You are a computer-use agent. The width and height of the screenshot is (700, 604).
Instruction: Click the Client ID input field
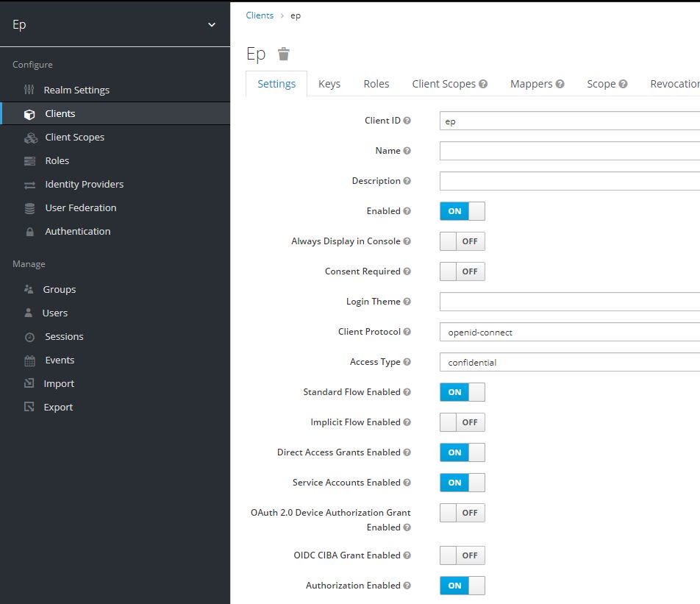(x=570, y=121)
